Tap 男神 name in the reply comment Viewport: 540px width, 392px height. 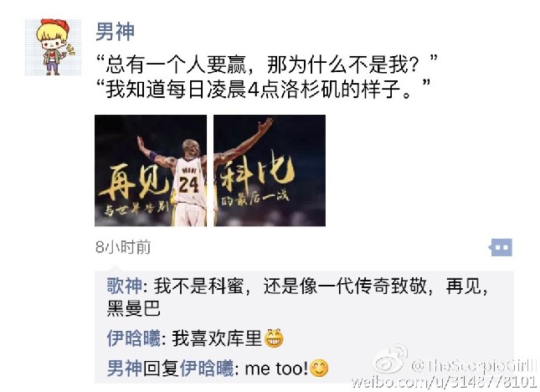(124, 369)
